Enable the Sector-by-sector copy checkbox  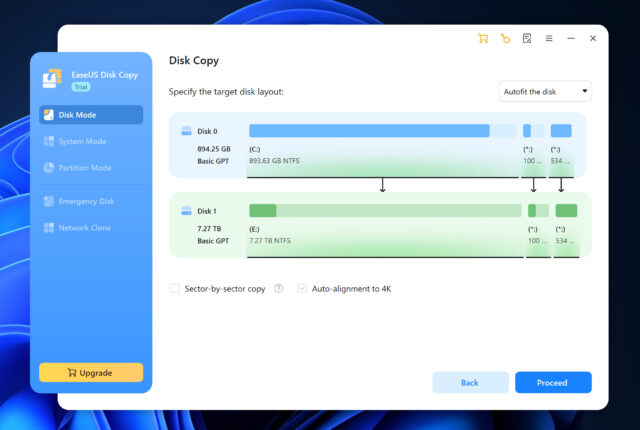[x=175, y=288]
